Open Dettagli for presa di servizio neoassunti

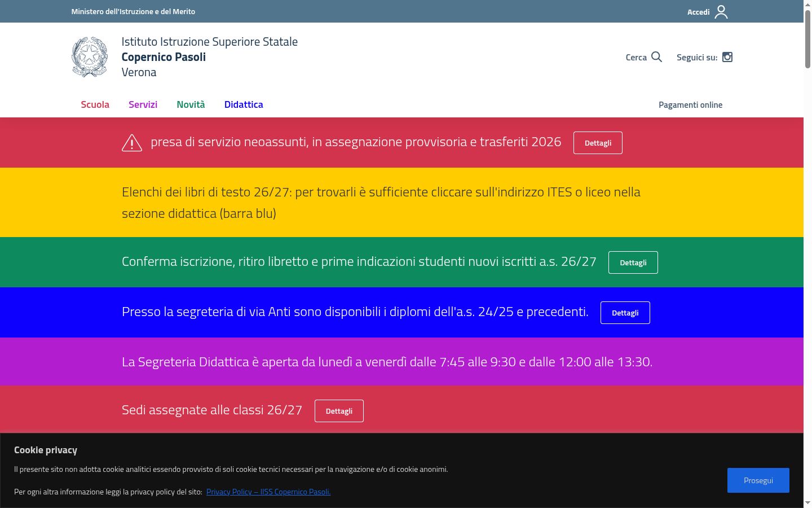(x=598, y=143)
